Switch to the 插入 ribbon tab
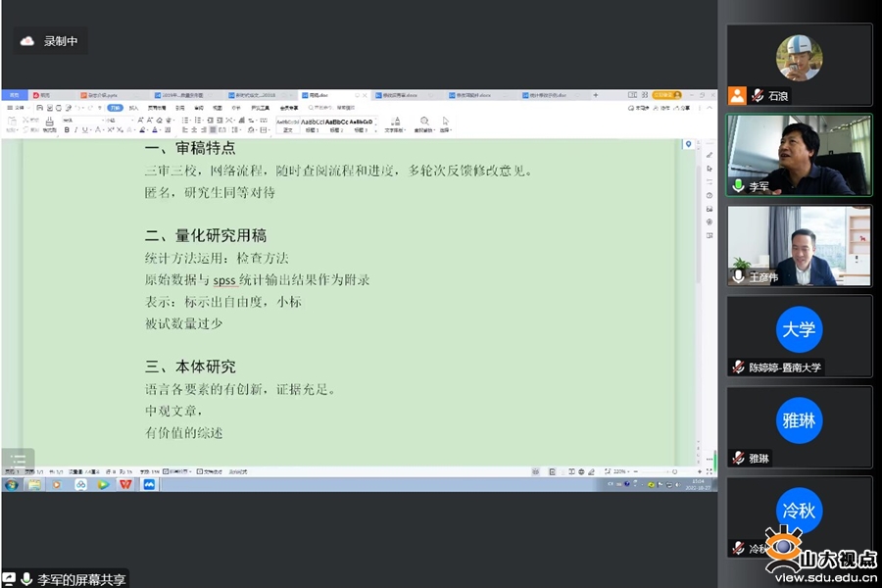 tap(134, 108)
